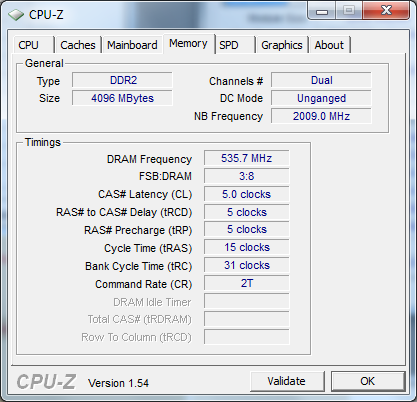Click the 31 clocks Bank Cycle Time value
The image size is (417, 402).
[247, 266]
